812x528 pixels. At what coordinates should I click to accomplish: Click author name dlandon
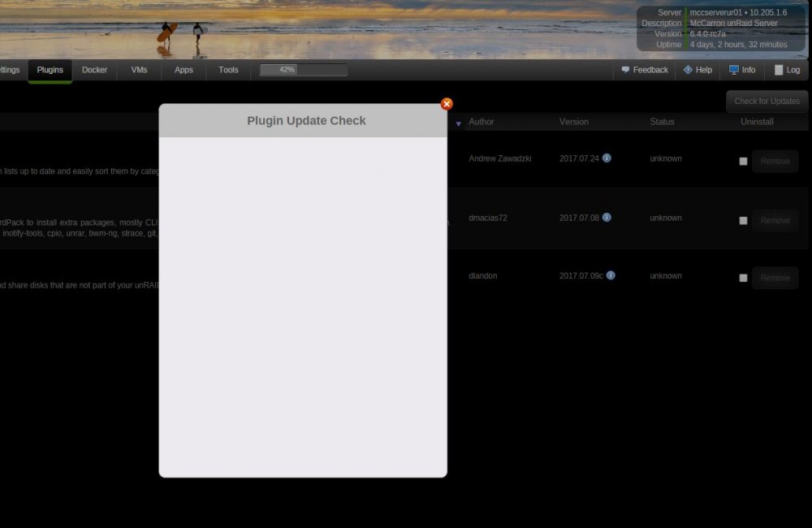(x=482, y=275)
